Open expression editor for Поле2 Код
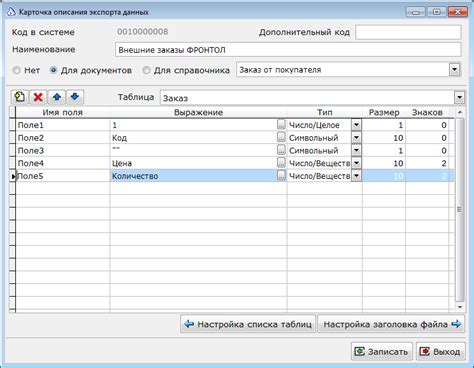 click(281, 137)
